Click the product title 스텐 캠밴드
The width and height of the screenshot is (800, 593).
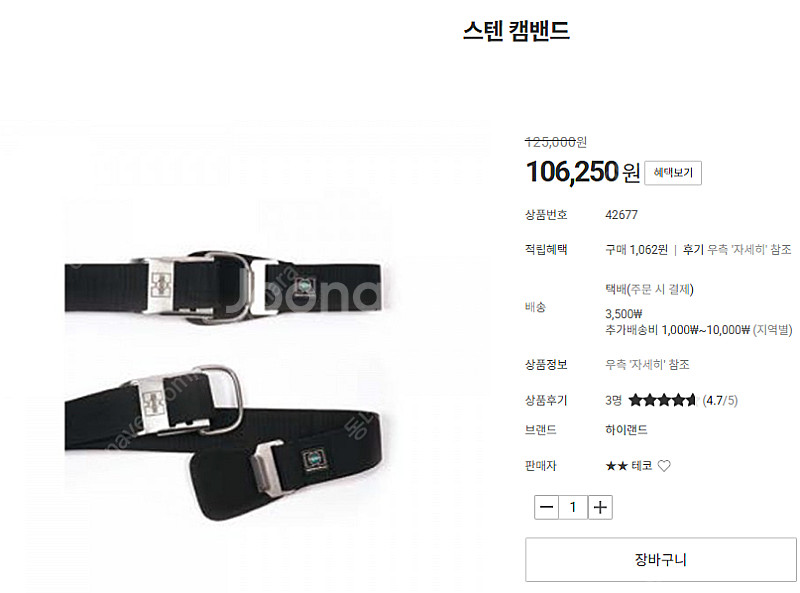click(516, 31)
